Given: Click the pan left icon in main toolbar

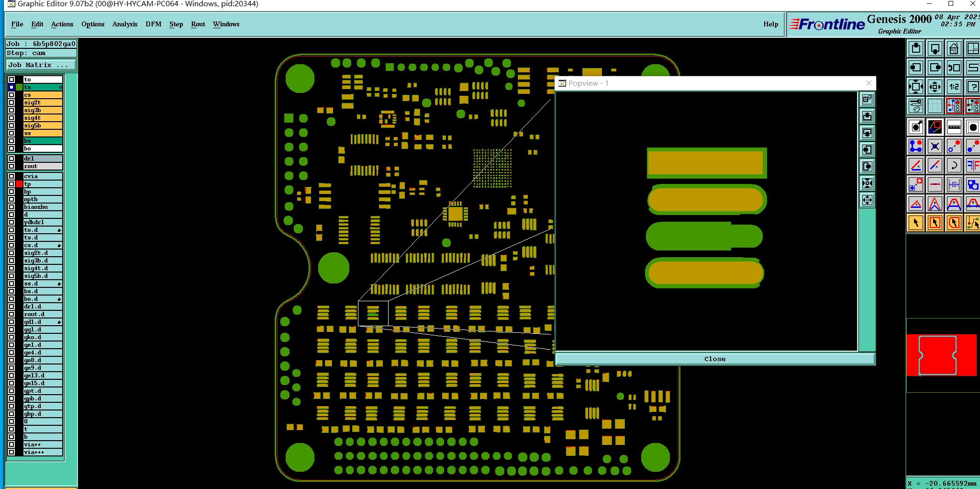Looking at the screenshot, I should point(915,68).
